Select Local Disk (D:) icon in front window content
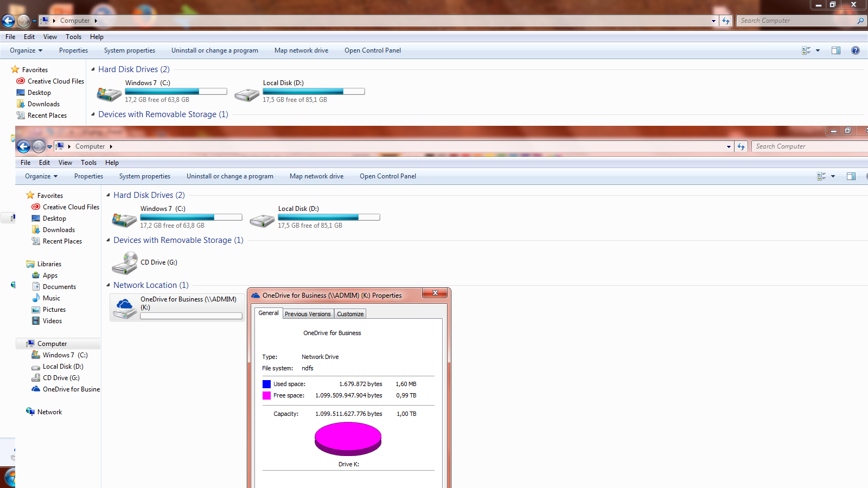Image resolution: width=868 pixels, height=488 pixels. coord(262,220)
